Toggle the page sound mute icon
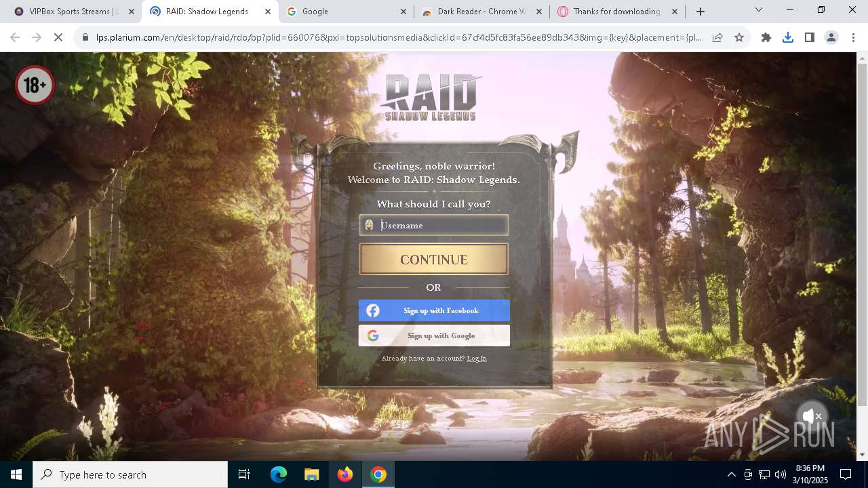Screen dimensions: 868x488 [811, 415]
